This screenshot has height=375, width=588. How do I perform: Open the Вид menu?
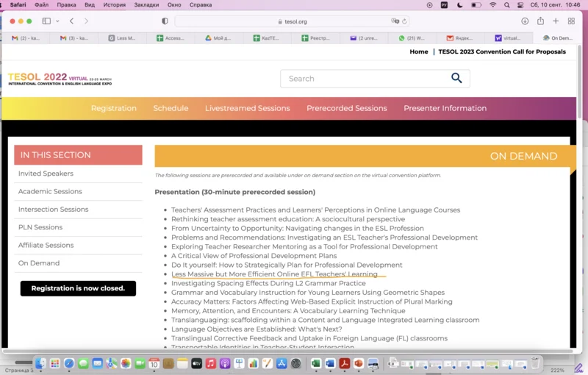tap(90, 5)
